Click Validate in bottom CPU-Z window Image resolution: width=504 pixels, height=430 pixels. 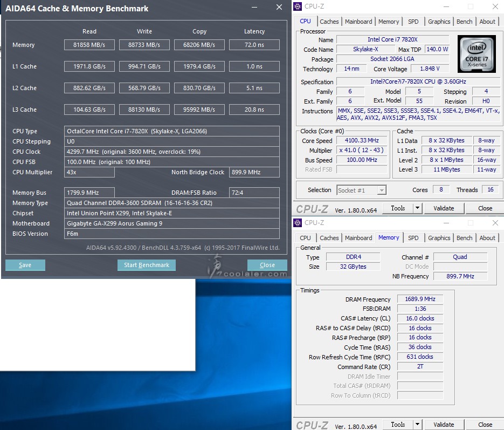coord(444,425)
